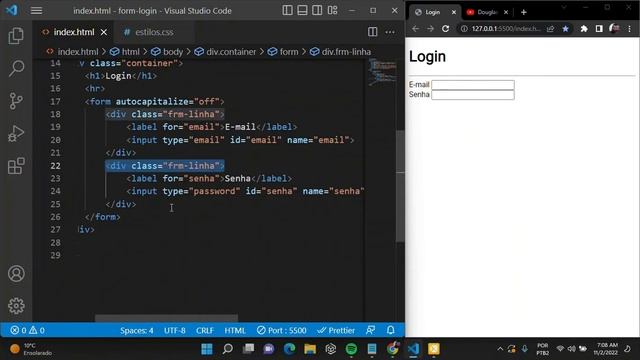Open the browser profile avatar

click(614, 28)
